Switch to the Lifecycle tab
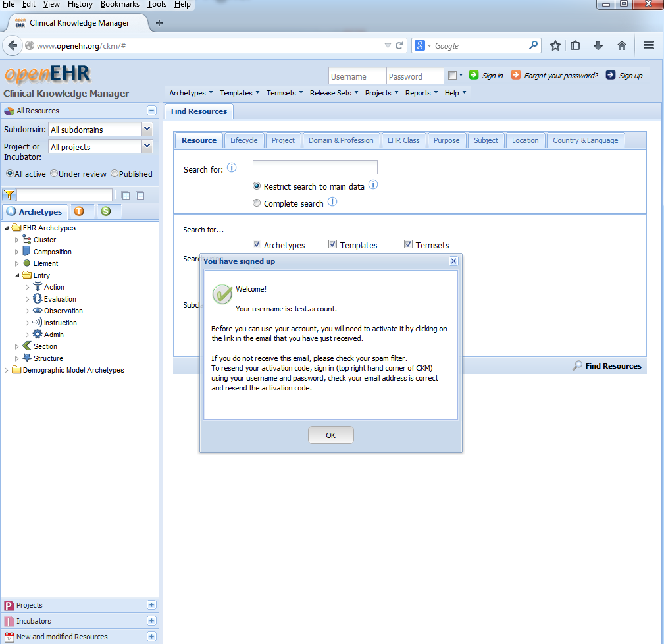 pyautogui.click(x=243, y=140)
